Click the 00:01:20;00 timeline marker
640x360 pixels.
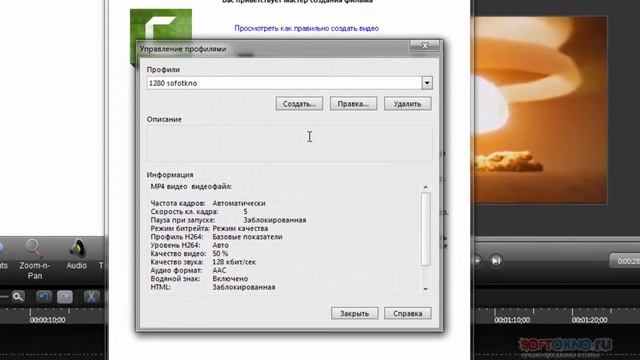pyautogui.click(x=589, y=320)
